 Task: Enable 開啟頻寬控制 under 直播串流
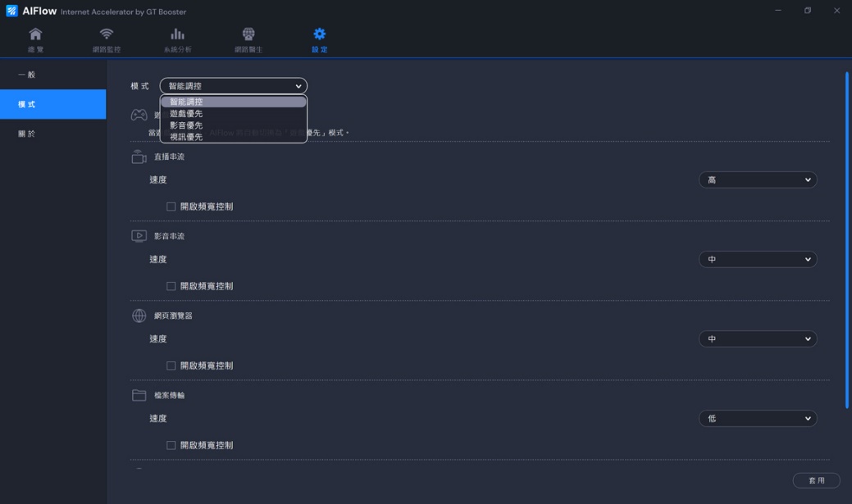point(171,207)
